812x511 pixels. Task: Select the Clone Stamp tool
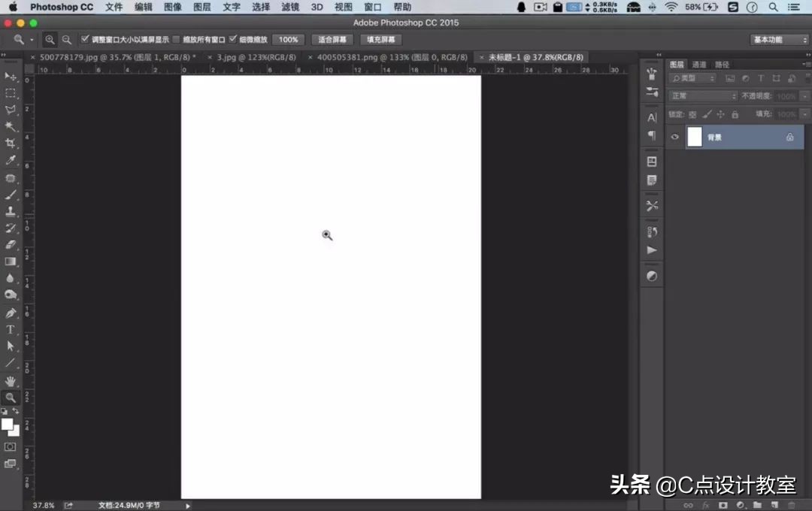click(11, 211)
